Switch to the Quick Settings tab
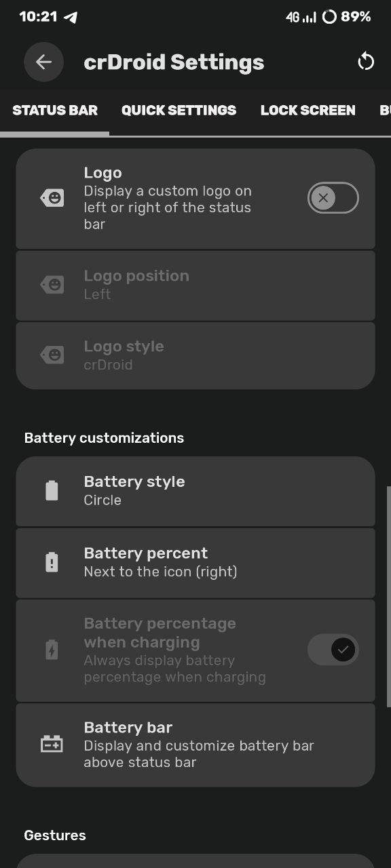This screenshot has height=868, width=391. [x=179, y=111]
